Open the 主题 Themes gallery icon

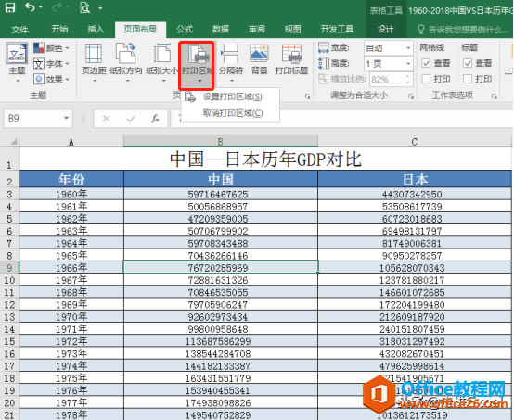[17, 54]
